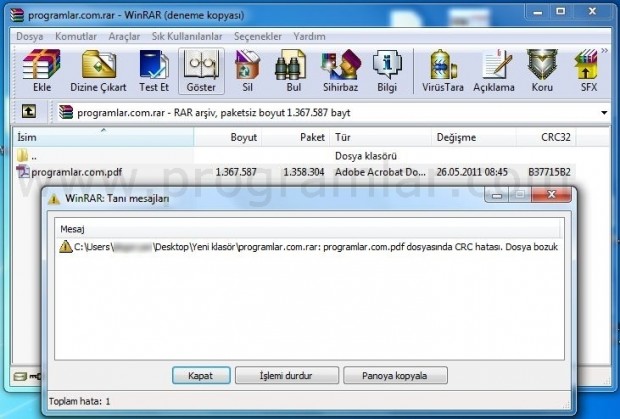Click the size value 1.367.587
The image size is (620, 419).
pos(236,172)
